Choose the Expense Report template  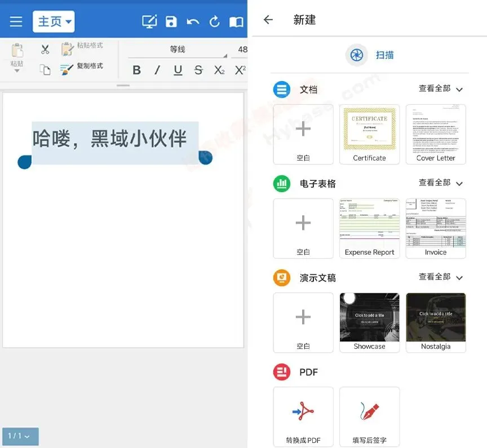tap(369, 228)
